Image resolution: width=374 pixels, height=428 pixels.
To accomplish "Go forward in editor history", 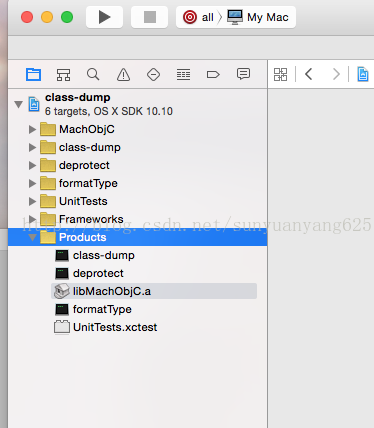I will (336, 74).
